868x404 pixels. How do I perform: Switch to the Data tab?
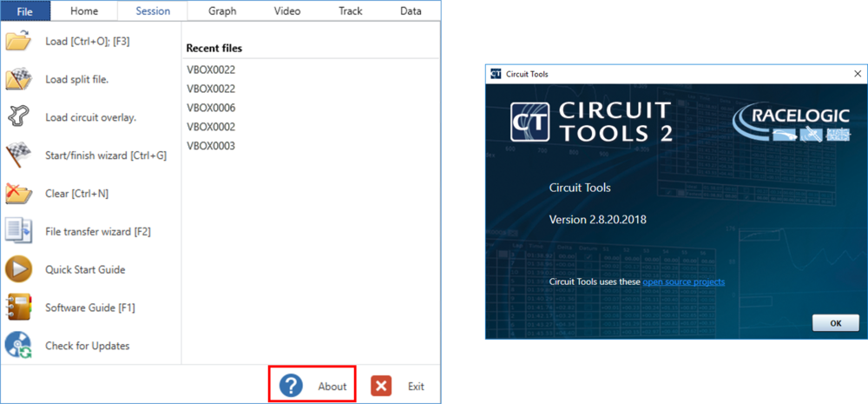(411, 11)
